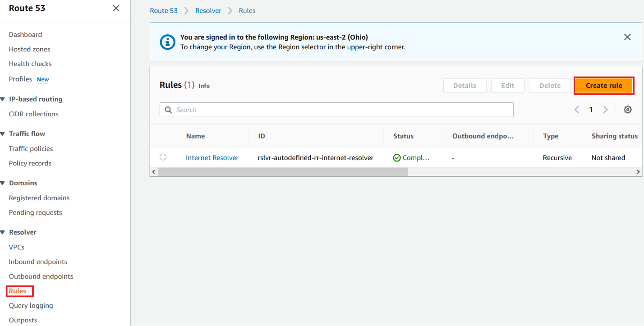Open Query logging page

point(31,306)
